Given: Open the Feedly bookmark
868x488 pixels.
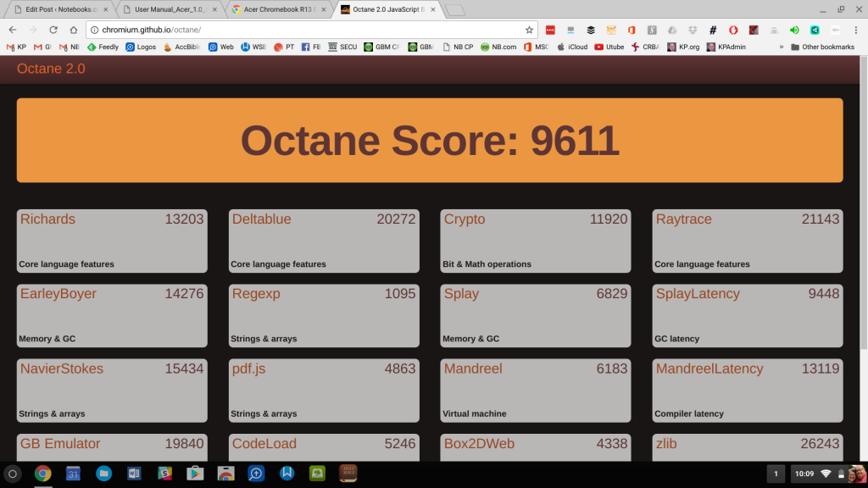Looking at the screenshot, I should (103, 47).
